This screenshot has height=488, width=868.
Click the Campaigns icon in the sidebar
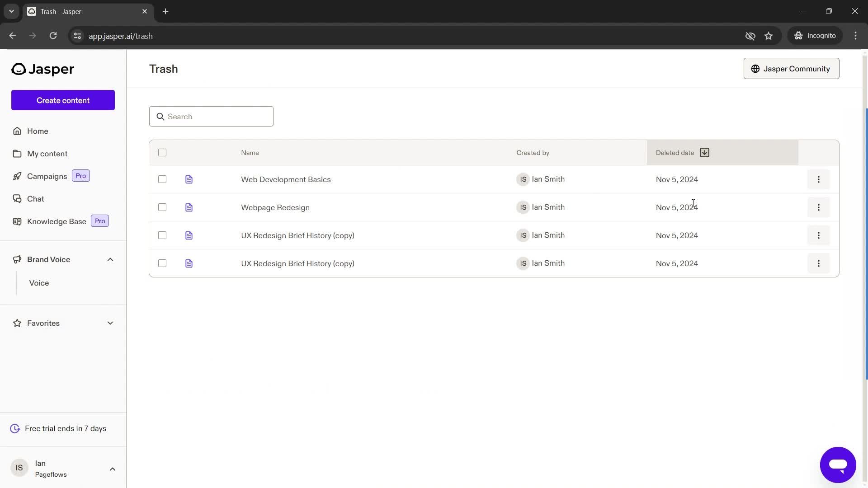[x=16, y=176]
